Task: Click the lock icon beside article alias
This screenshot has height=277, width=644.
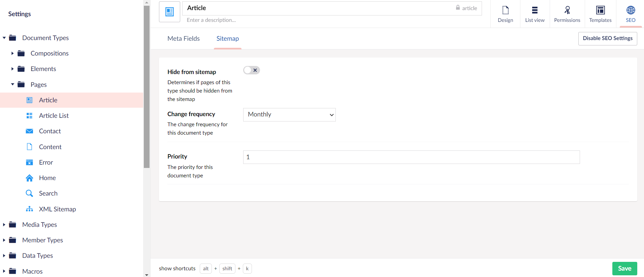Action: click(458, 7)
